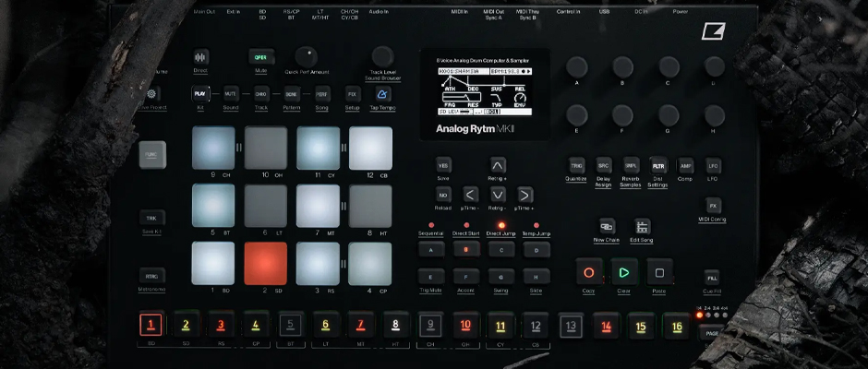Strike the red pad 2 SD
868x369 pixels.
coord(266,263)
